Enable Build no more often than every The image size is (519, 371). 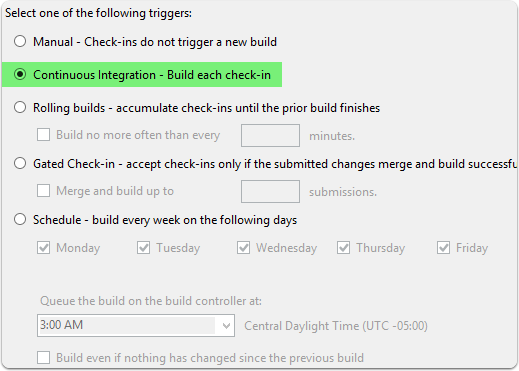pyautogui.click(x=43, y=135)
